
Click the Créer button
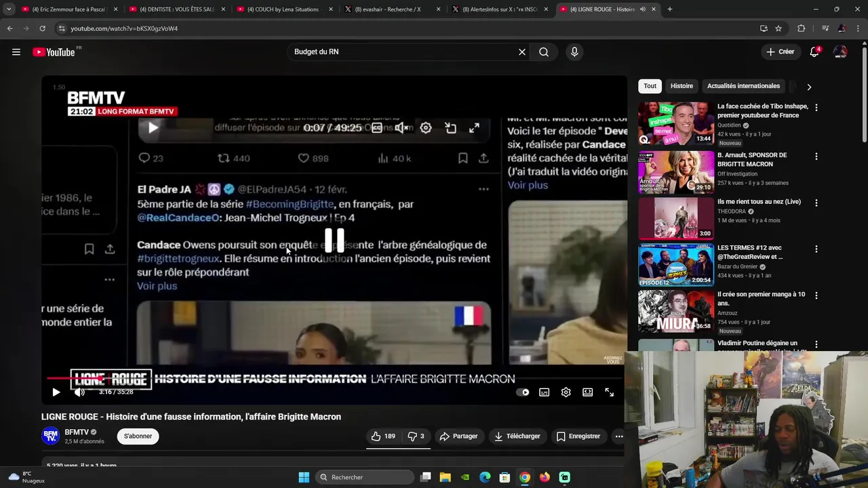[x=781, y=52]
